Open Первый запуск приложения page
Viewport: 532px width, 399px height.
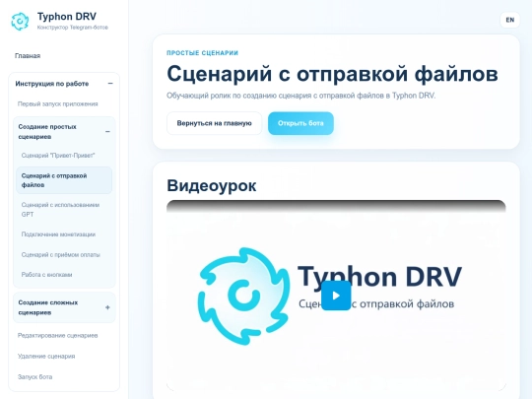58,103
